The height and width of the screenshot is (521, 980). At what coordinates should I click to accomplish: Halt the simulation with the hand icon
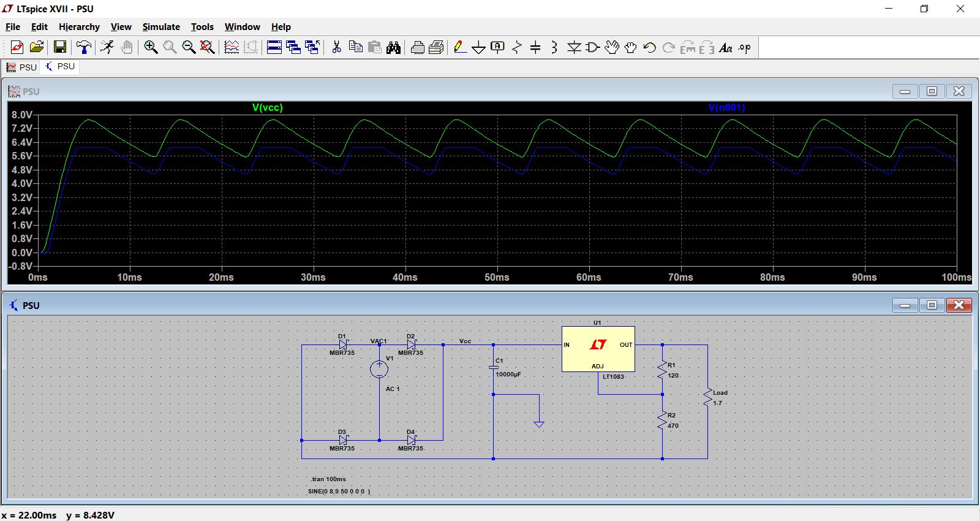(x=127, y=47)
